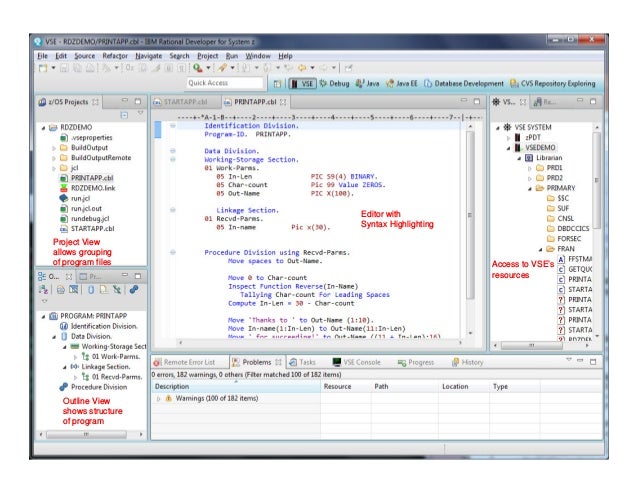Toggle the VSE perspective button
Screen dimensions: 638x493
(302, 83)
